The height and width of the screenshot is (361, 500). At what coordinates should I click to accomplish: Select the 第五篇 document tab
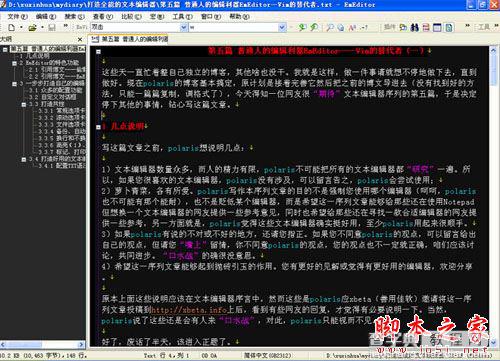(x=129, y=39)
